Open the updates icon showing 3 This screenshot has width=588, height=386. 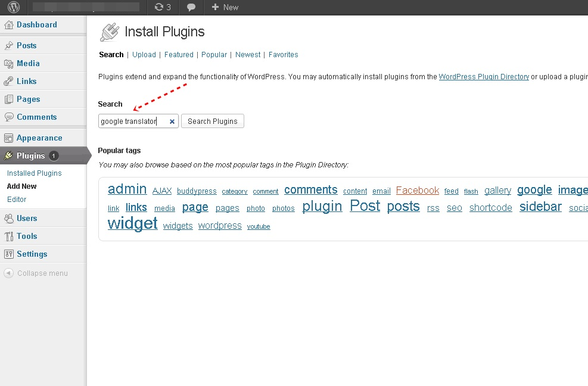click(163, 7)
